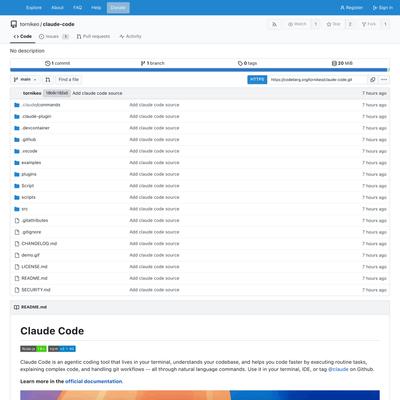
Task: Click the language statistics bar
Action: coord(200,70)
